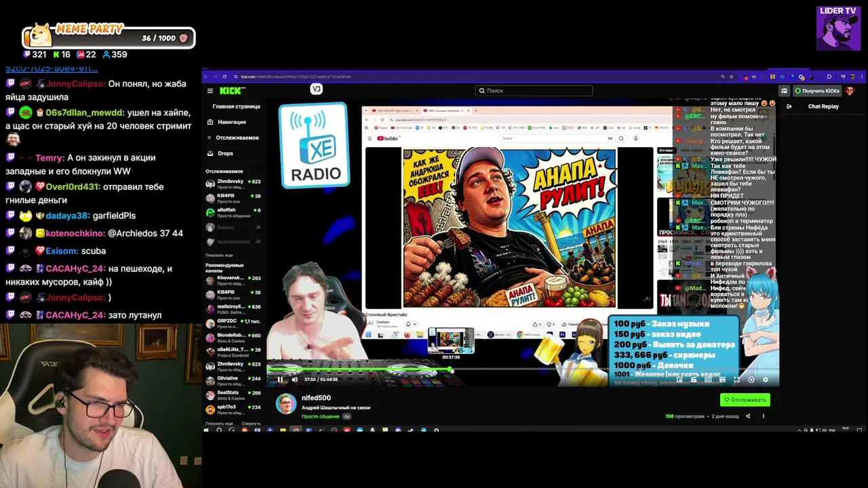Screen dimensions: 868x488
Task: Click the ru language tag
Action: 347,417
